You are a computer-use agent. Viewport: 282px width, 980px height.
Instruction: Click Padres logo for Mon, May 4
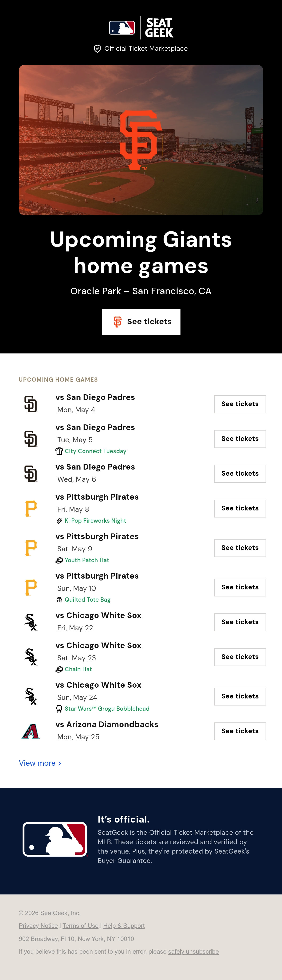pos(31,404)
